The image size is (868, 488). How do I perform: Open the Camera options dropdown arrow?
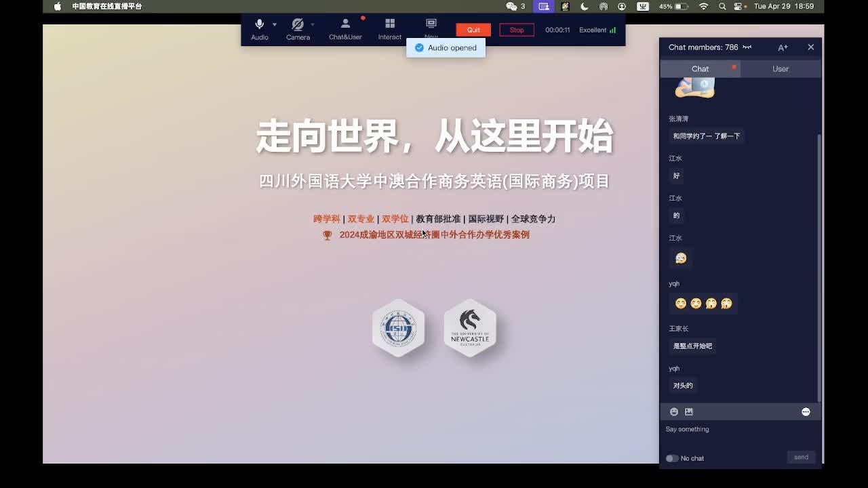(x=313, y=24)
